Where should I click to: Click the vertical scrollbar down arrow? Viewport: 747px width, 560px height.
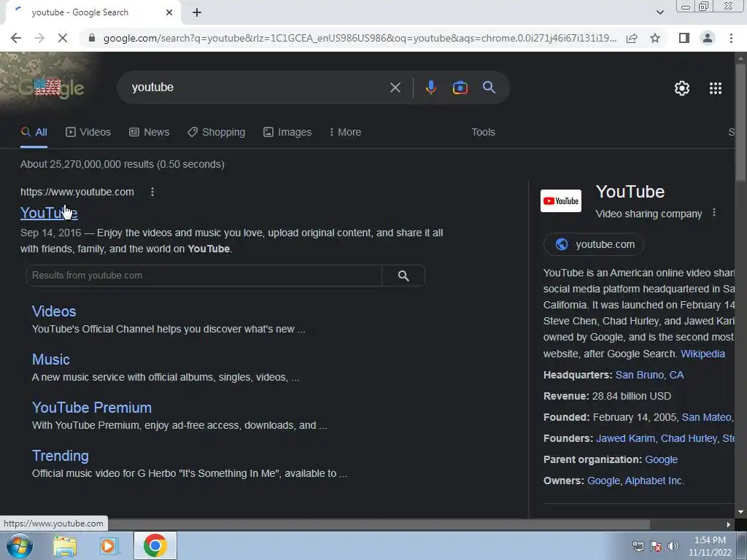740,512
